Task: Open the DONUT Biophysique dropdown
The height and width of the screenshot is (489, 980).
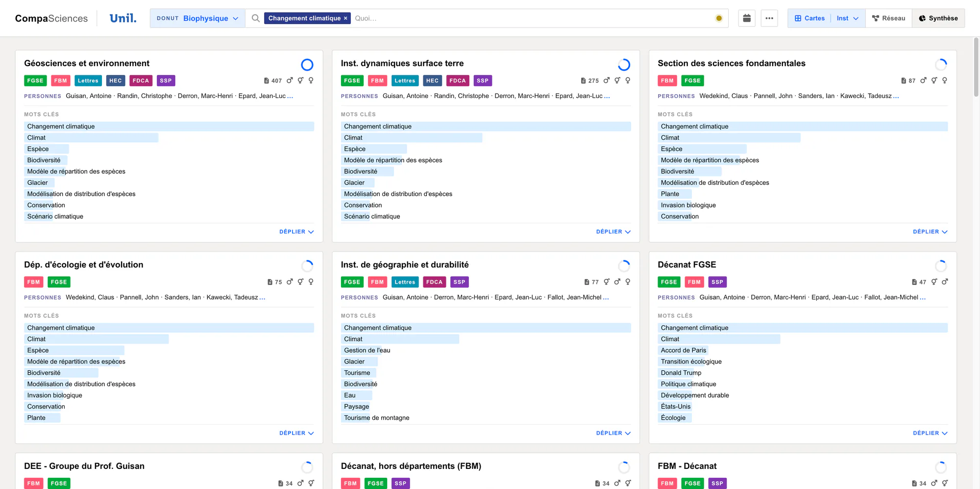Action: 197,18
